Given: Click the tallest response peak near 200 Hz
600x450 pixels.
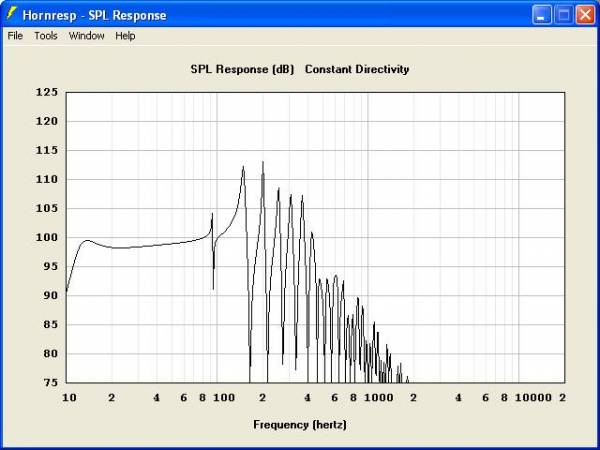Looking at the screenshot, I should (x=263, y=162).
